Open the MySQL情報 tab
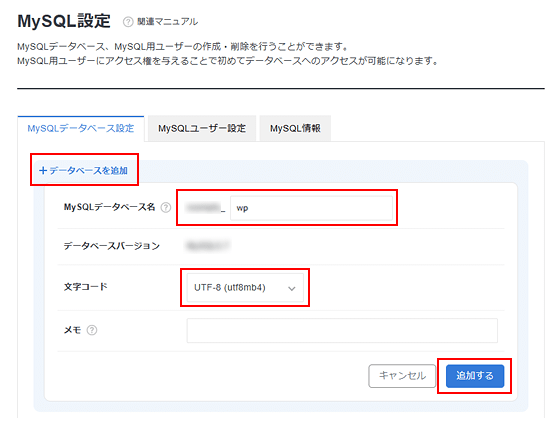 point(295,129)
